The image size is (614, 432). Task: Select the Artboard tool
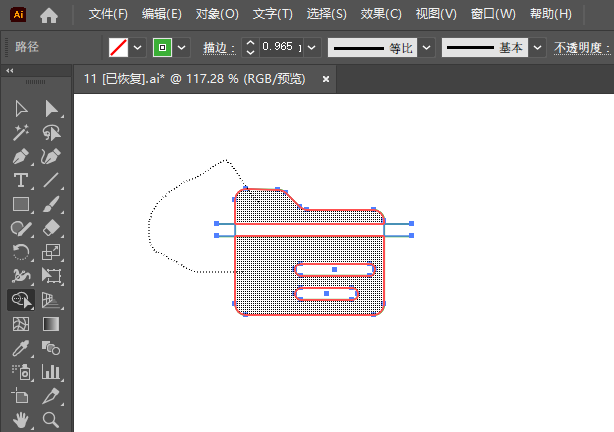point(21,396)
